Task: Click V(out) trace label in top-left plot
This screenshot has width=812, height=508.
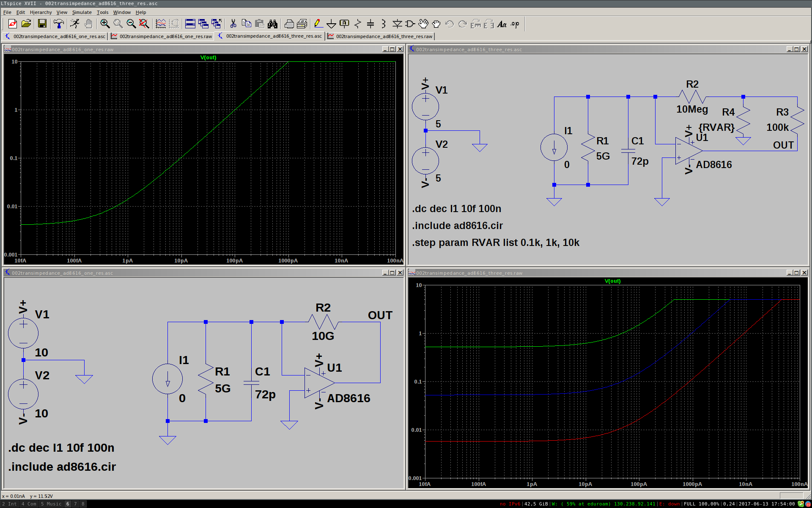Action: (x=208, y=58)
